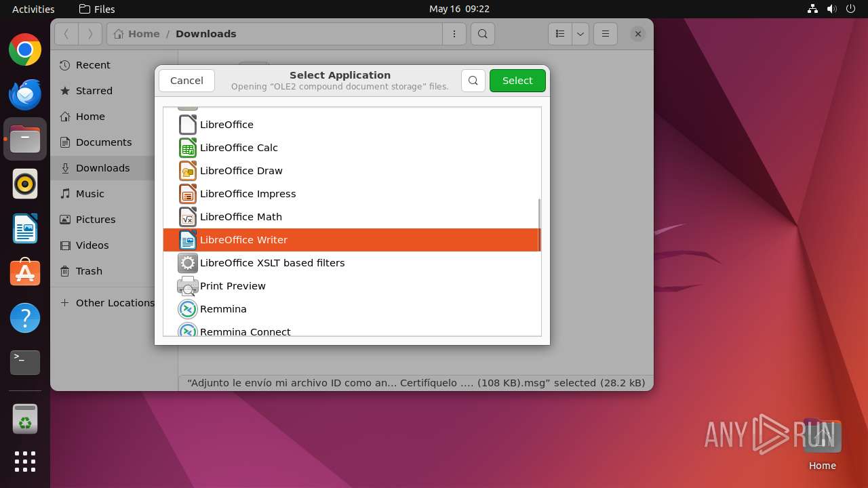
Task: Click the LibreOffice Math icon in the list
Action: click(188, 217)
